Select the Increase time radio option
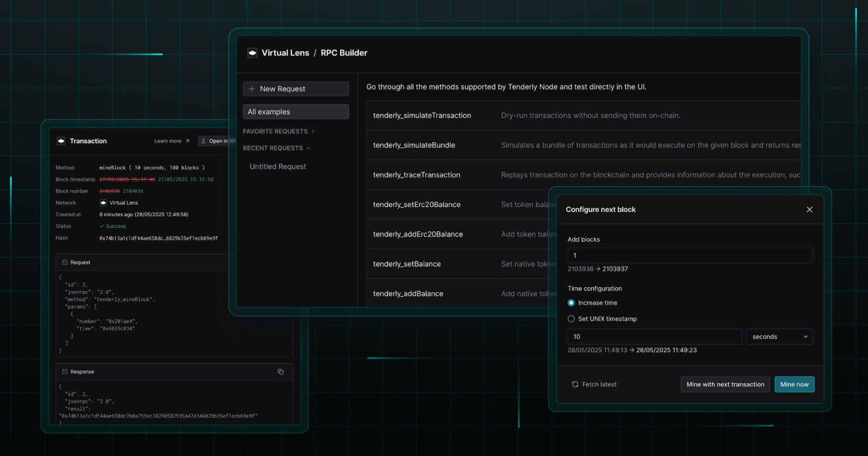 (571, 303)
